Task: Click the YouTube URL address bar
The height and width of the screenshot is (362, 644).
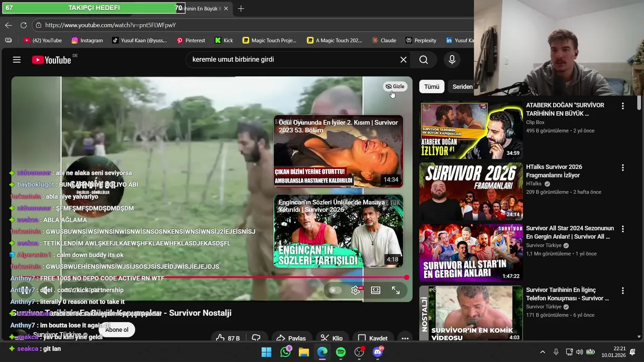Action: tap(252, 25)
